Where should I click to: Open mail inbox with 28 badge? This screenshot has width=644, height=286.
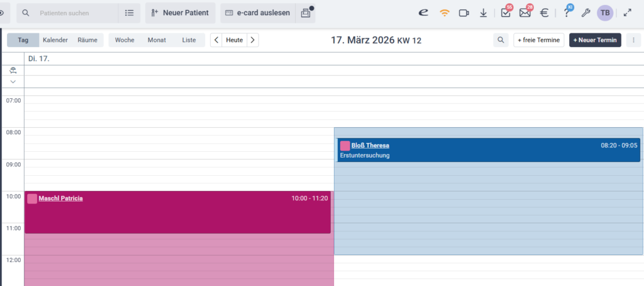coord(525,13)
